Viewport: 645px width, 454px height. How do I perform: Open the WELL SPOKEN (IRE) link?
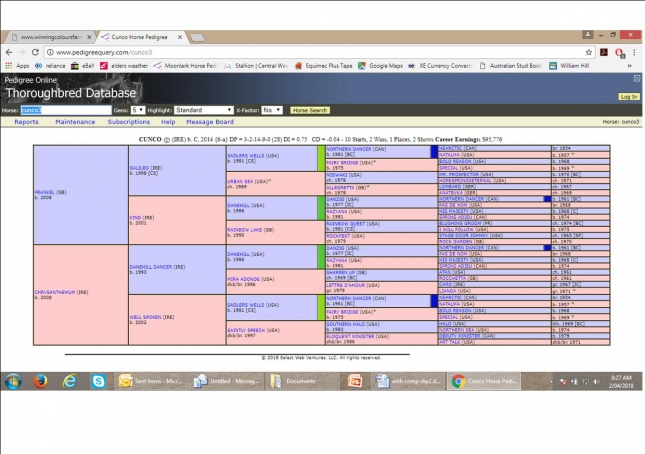point(152,317)
